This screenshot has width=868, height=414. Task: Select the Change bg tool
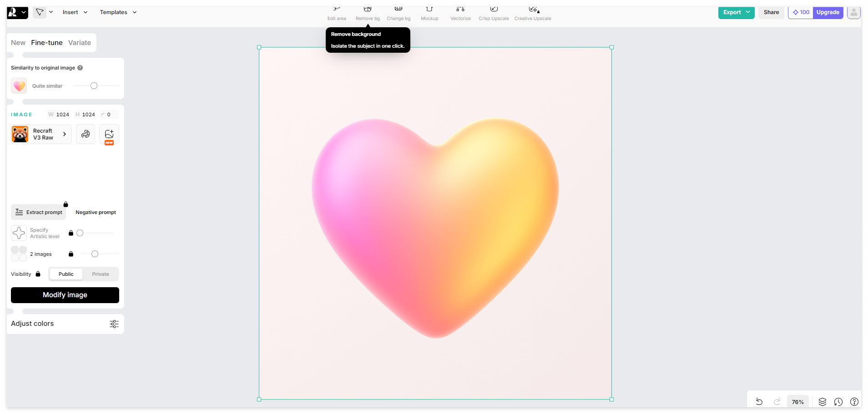[399, 14]
